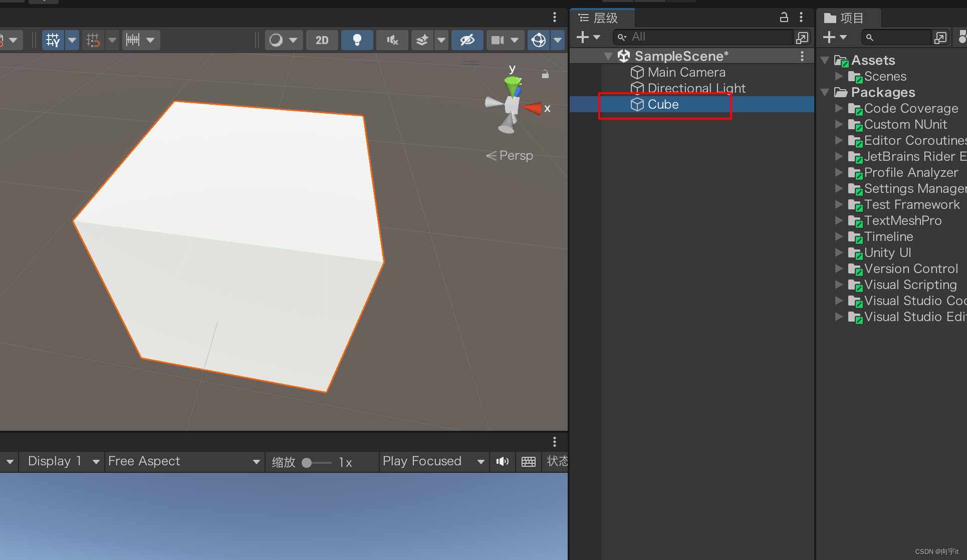Click the grid visibility icon

(53, 40)
